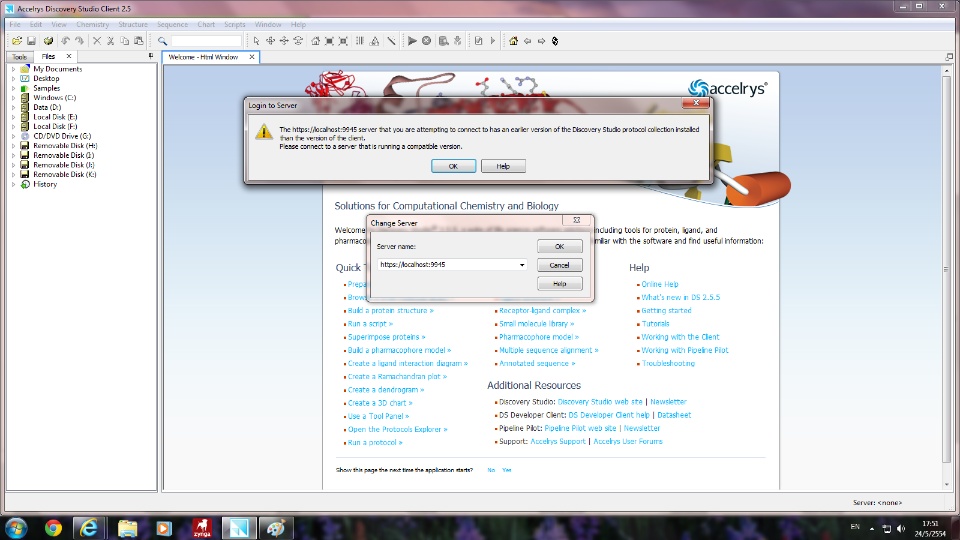Select Removable Disk (H:) in tree
Viewport: 960px width, 540px height.
point(65,146)
